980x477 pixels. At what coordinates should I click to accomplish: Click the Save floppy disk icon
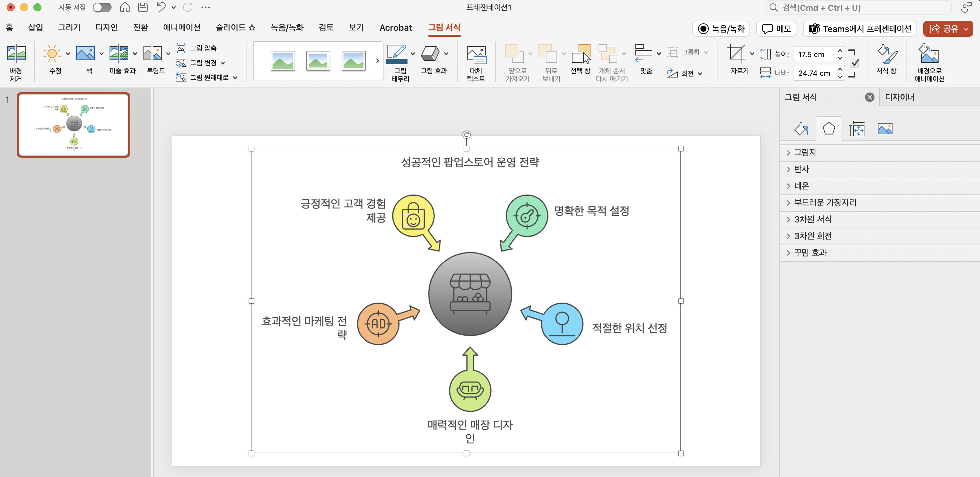pyautogui.click(x=143, y=7)
